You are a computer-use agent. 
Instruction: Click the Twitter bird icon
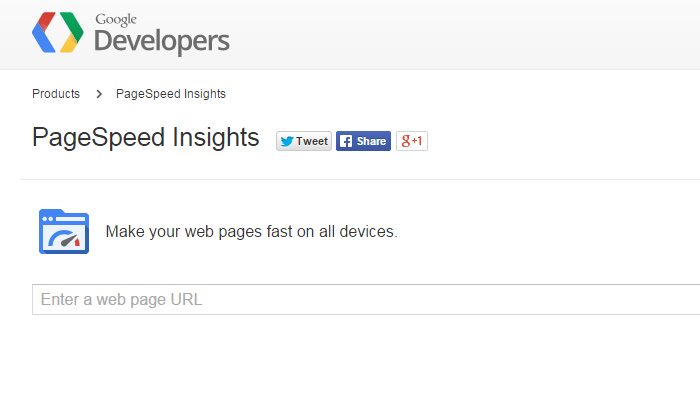tap(286, 141)
